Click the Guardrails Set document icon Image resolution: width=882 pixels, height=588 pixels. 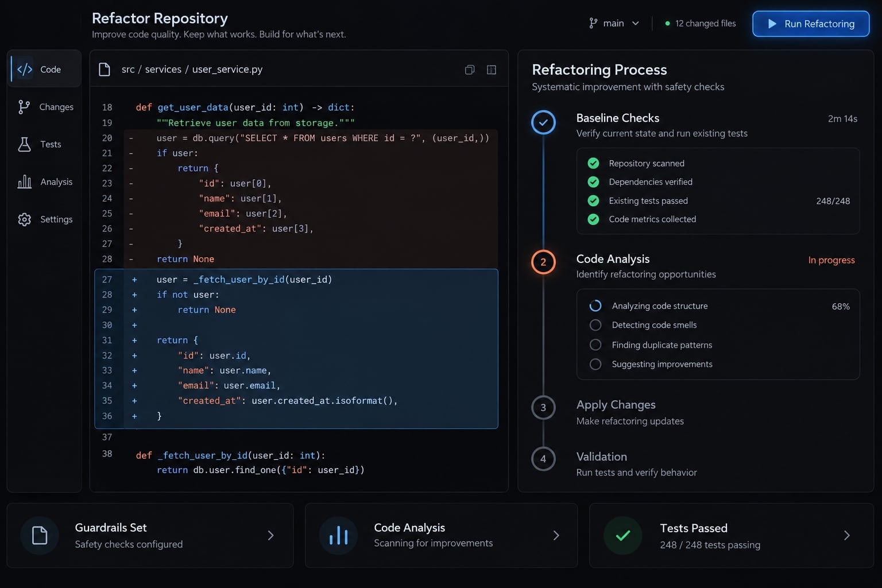pyautogui.click(x=40, y=535)
